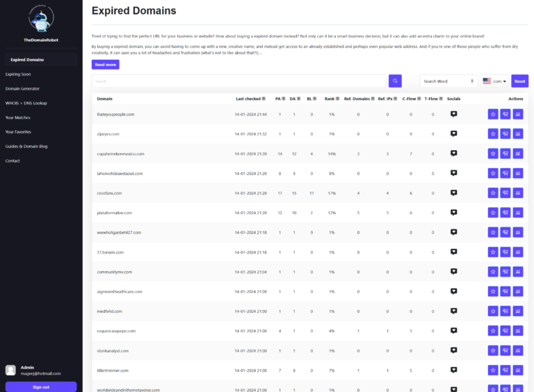Click stonkanalyst.com domain name
This screenshot has height=392, width=534.
pyautogui.click(x=113, y=350)
